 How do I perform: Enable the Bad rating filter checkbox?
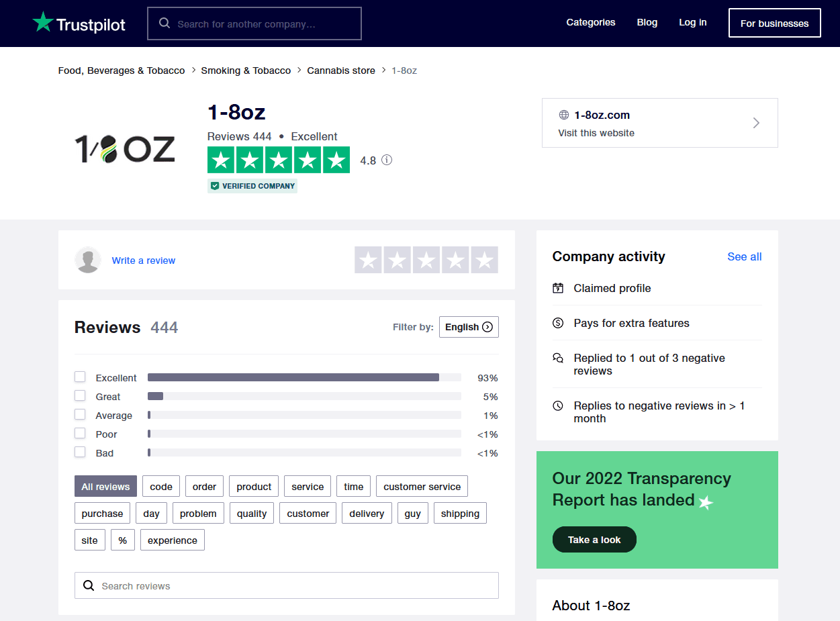point(80,452)
